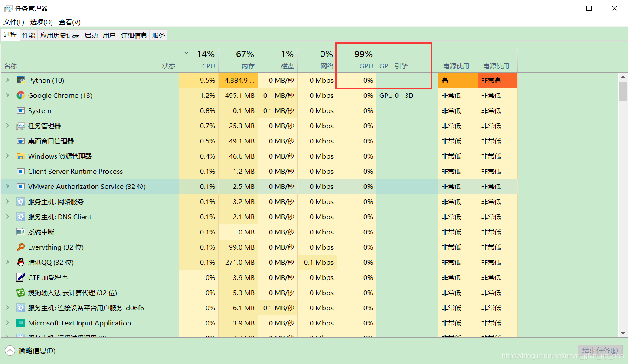Expand the 服务主机: 网络服务 group
Image resolution: width=628 pixels, height=364 pixels.
tap(7, 201)
